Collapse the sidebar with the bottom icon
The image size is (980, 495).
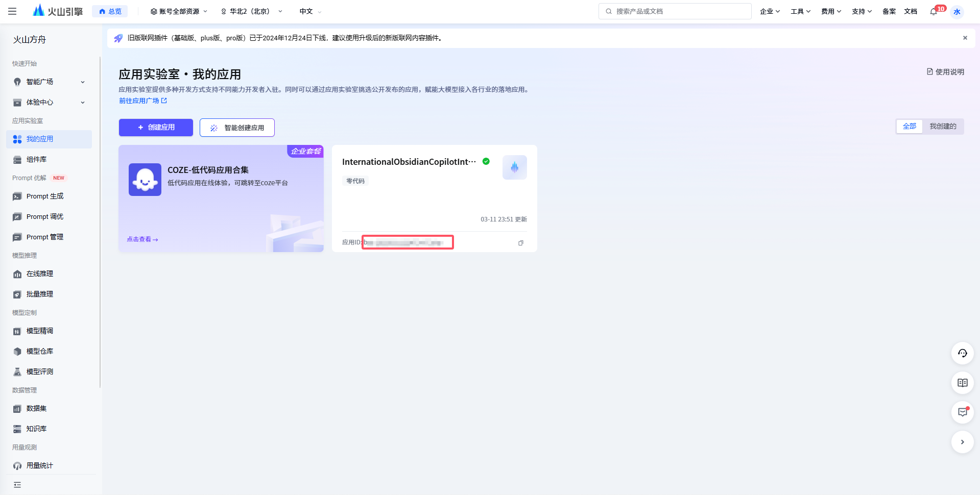[x=17, y=485]
